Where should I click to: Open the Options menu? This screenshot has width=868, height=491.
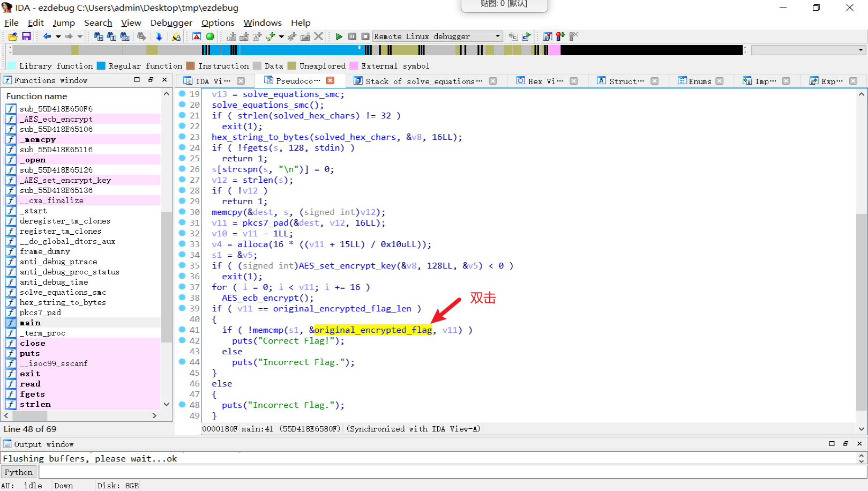[x=218, y=23]
